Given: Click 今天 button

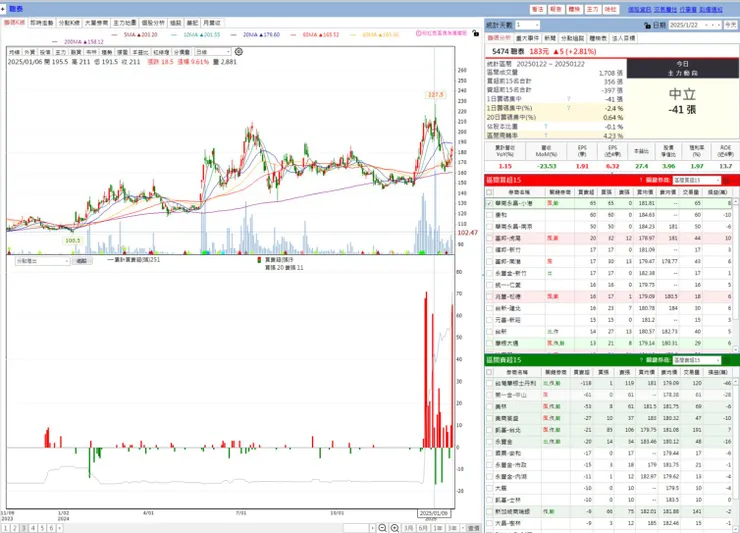Looking at the screenshot, I should coord(730,25).
